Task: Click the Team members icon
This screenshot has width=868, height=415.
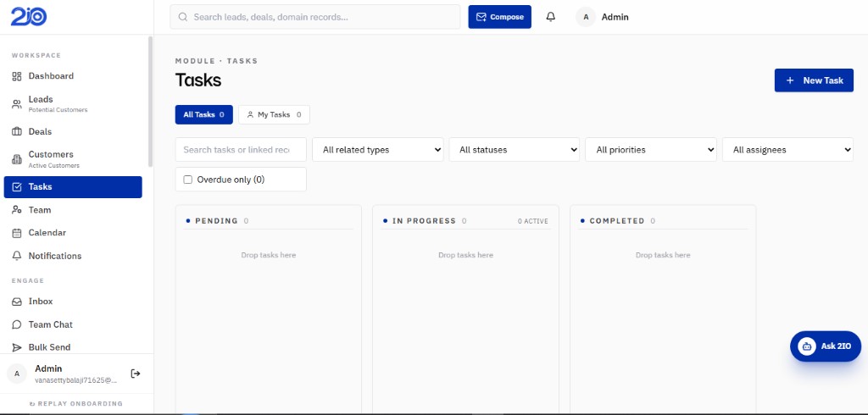Action: pyautogui.click(x=17, y=210)
